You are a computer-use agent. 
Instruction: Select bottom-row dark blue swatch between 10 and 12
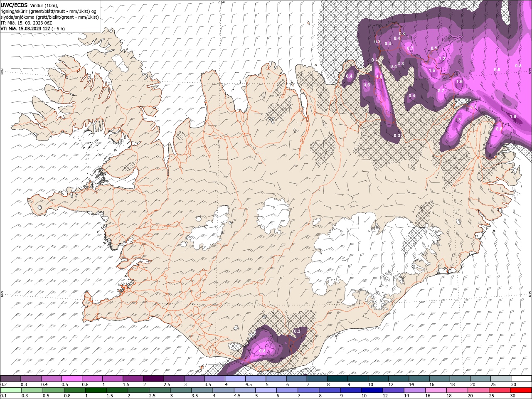coord(372,390)
